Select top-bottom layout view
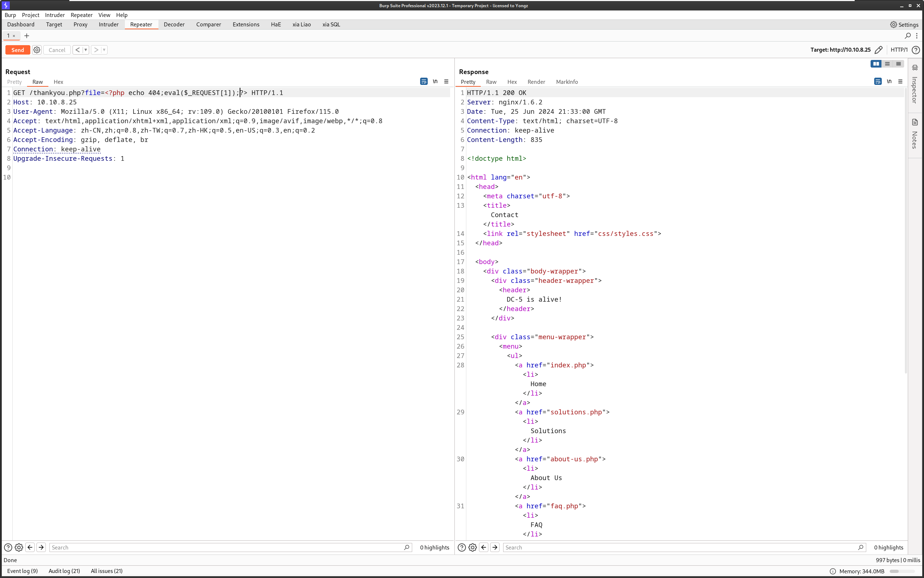The width and height of the screenshot is (924, 578). [x=887, y=64]
